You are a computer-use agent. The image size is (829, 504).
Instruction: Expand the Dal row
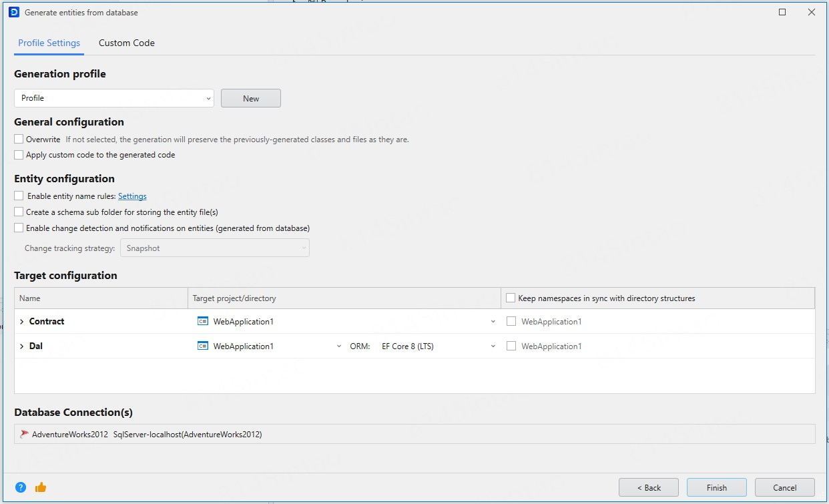[x=21, y=346]
